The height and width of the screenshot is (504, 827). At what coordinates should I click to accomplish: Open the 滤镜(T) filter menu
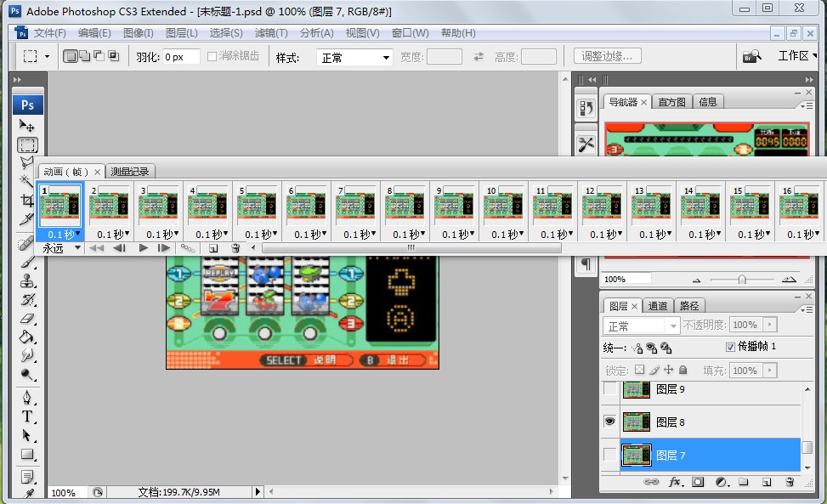click(271, 33)
